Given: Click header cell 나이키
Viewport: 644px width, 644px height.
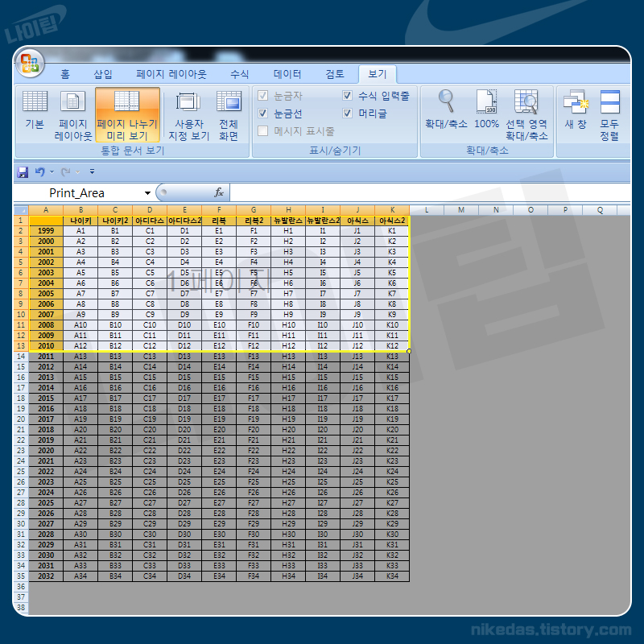Looking at the screenshot, I should click(x=80, y=221).
